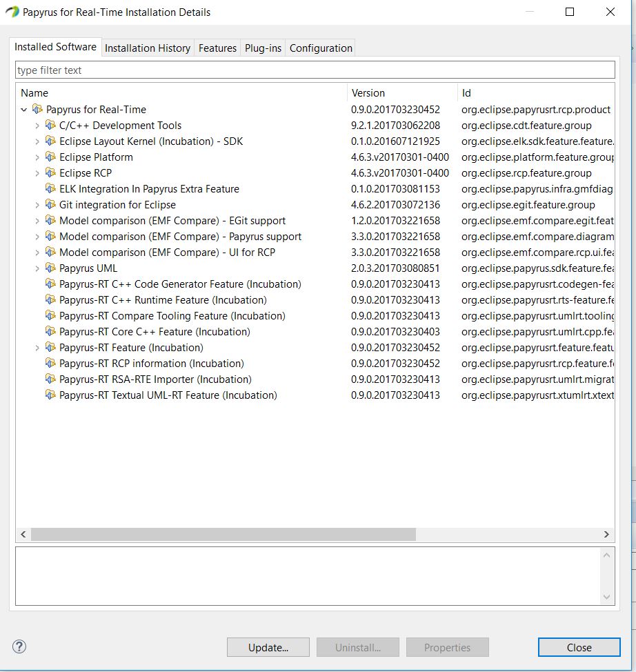Click the Papyrus-RT Feature (Incubation) icon

[50, 347]
